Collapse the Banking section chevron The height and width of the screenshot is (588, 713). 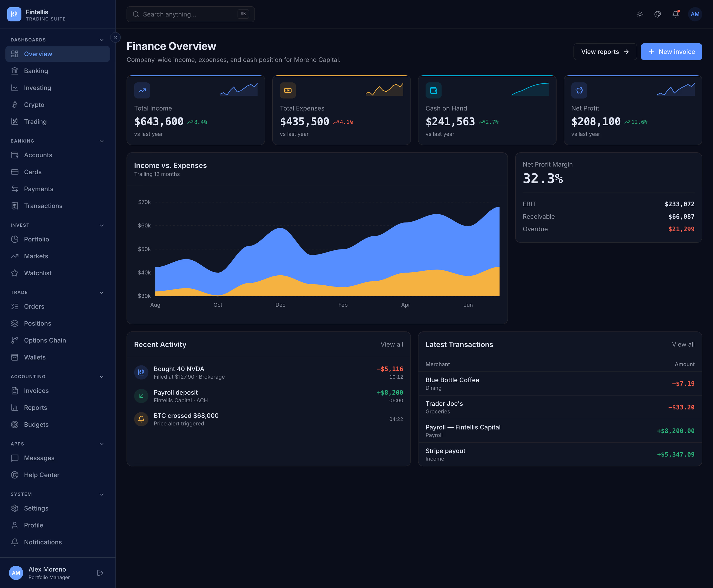pyautogui.click(x=102, y=141)
